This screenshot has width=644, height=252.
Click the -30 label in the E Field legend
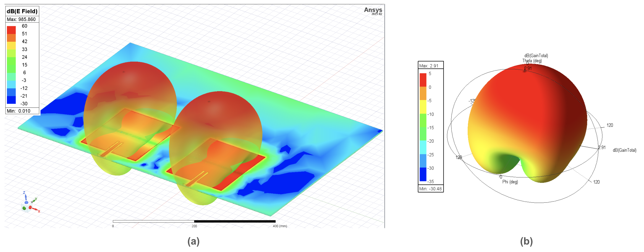(x=24, y=104)
